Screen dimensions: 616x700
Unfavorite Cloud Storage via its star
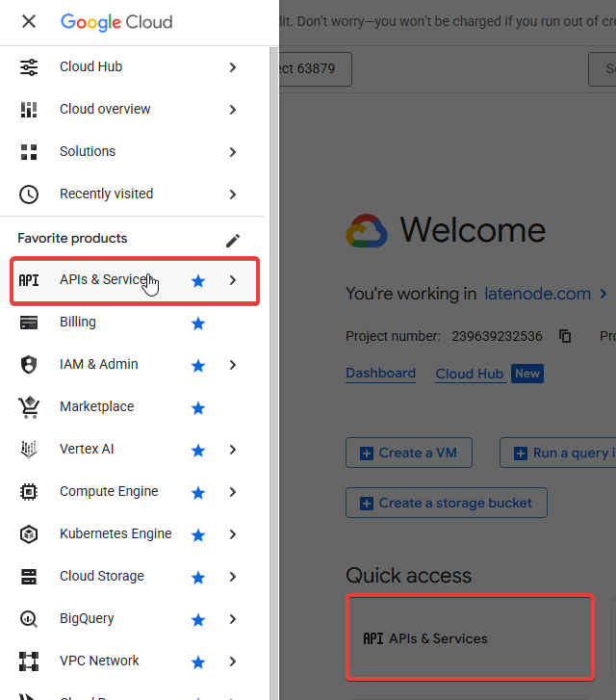pyautogui.click(x=198, y=577)
